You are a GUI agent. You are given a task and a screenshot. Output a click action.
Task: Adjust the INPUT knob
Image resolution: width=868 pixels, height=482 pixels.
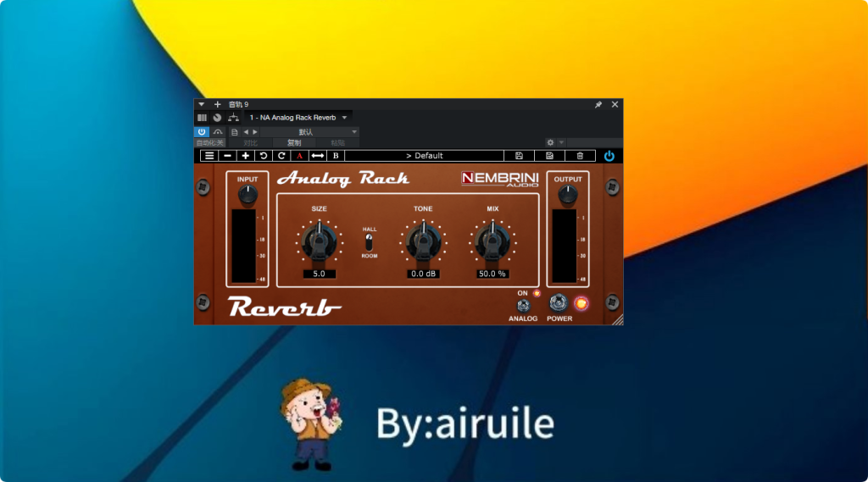pos(248,195)
